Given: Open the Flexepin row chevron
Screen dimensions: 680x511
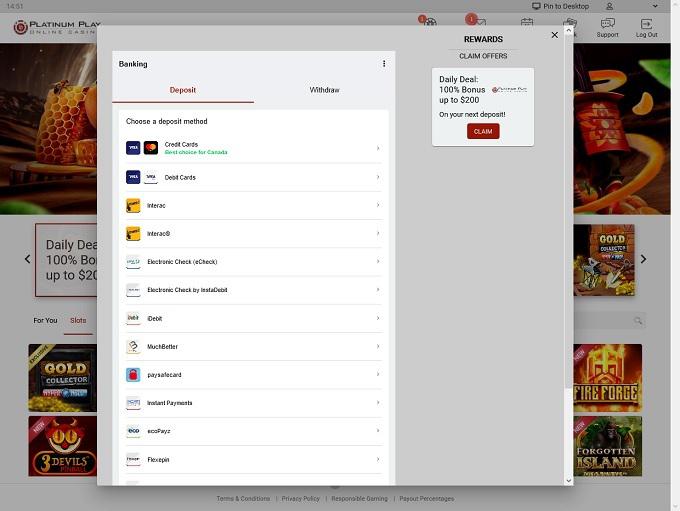Looking at the screenshot, I should click(x=378, y=459).
